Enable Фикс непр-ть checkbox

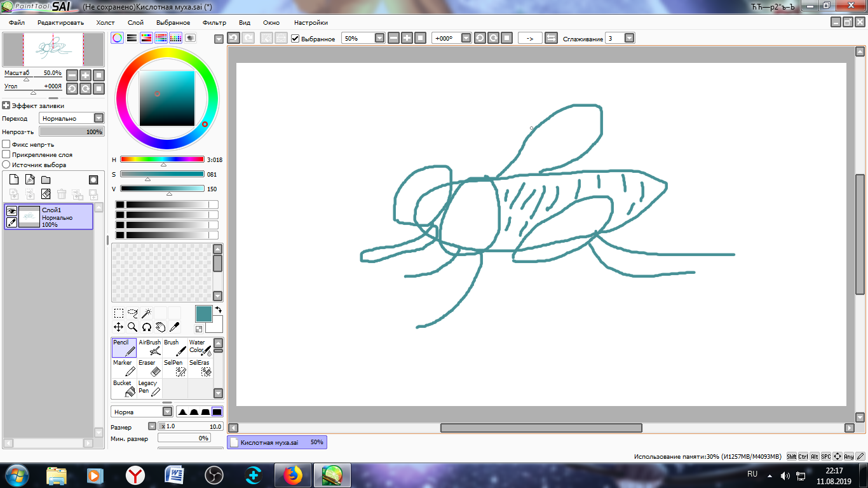[x=6, y=144]
